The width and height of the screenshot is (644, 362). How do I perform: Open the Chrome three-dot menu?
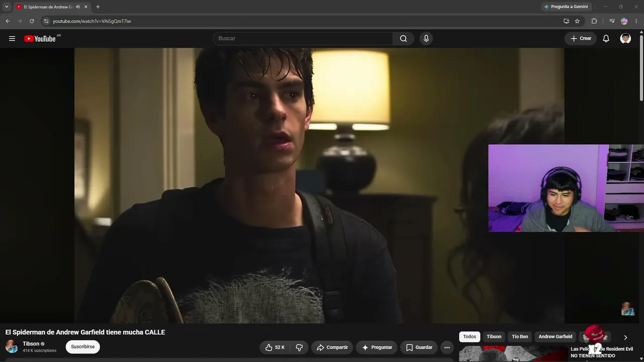[x=636, y=21]
